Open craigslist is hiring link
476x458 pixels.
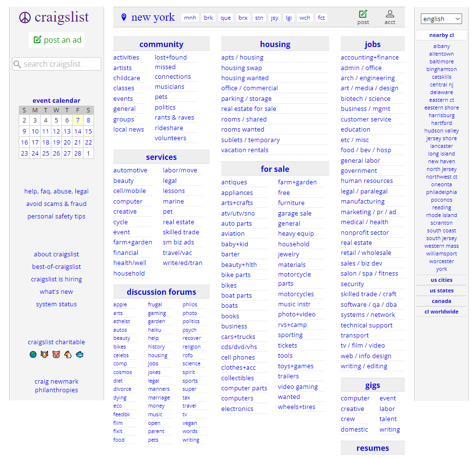point(57,279)
